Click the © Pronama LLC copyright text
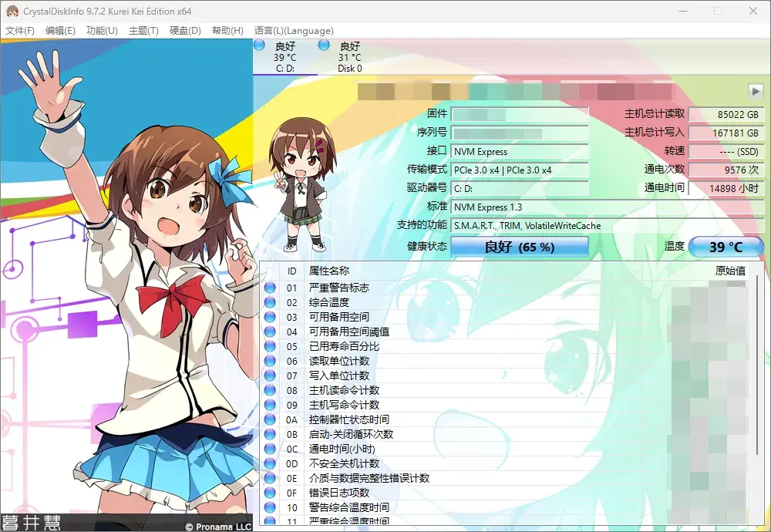This screenshot has width=771, height=532. click(218, 526)
